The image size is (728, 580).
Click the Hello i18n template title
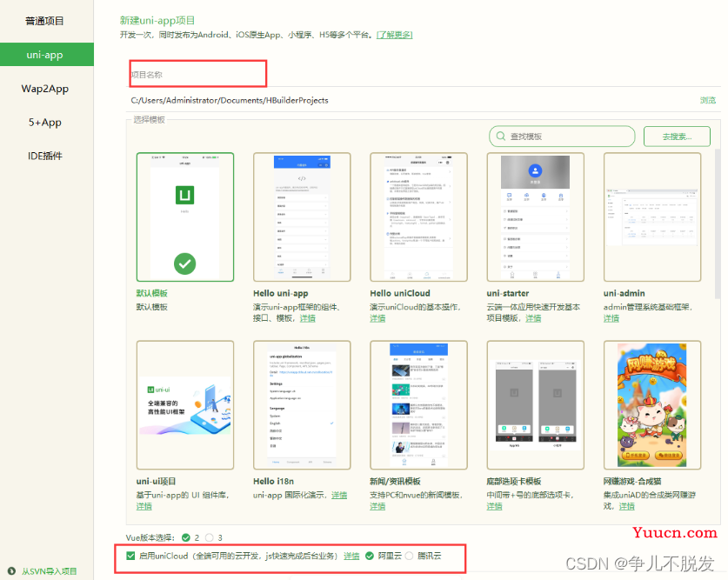[x=273, y=481]
